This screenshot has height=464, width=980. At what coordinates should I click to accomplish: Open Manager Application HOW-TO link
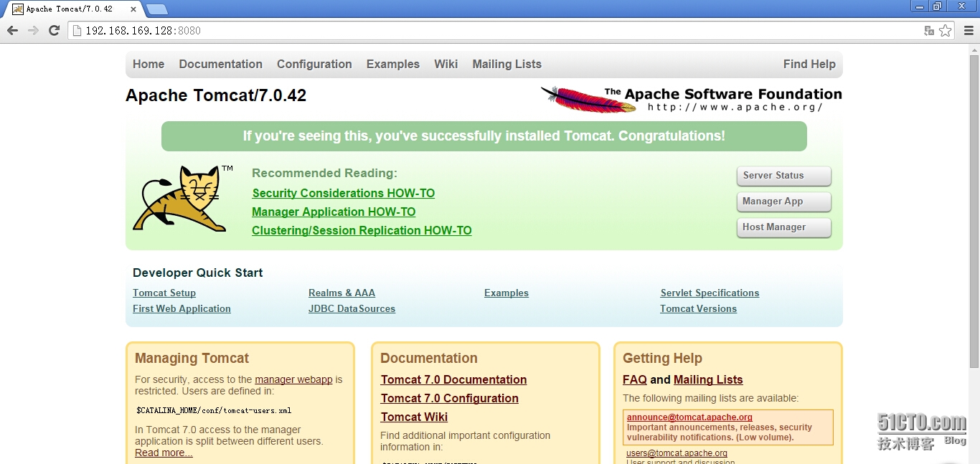(x=334, y=212)
